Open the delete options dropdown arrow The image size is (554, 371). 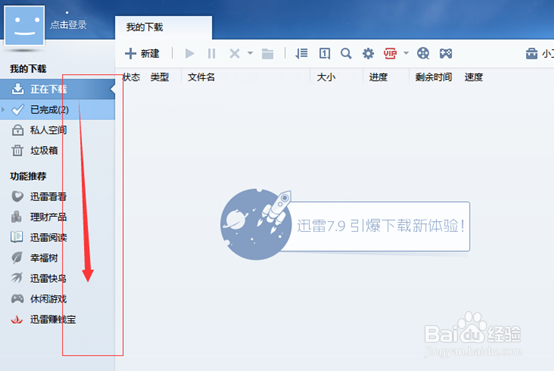click(x=250, y=53)
